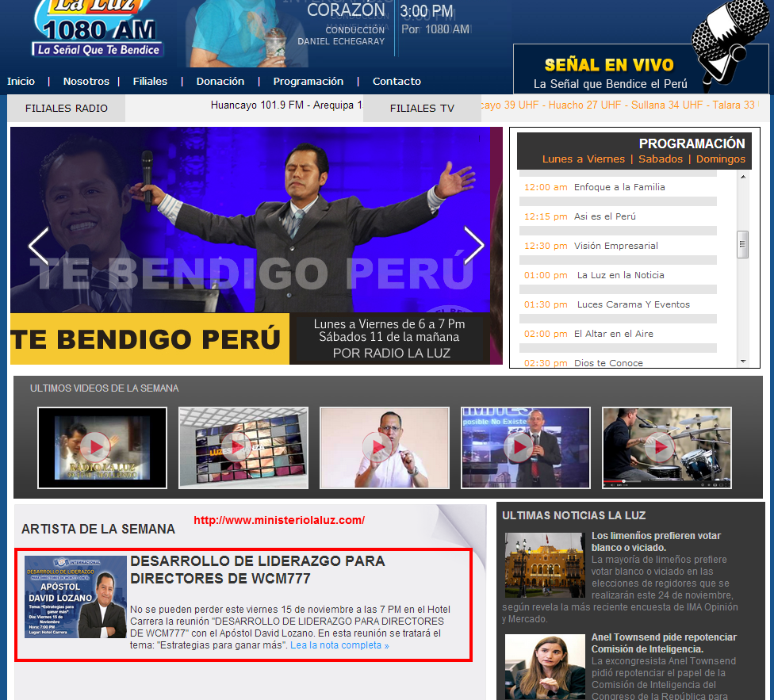Select 'Dios te Conoce' program
This screenshot has width=774, height=700.
(618, 362)
